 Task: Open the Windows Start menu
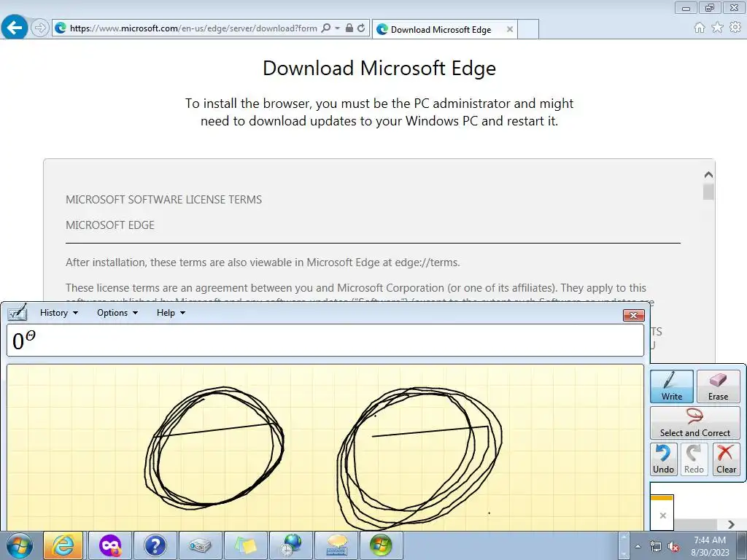tap(20, 545)
